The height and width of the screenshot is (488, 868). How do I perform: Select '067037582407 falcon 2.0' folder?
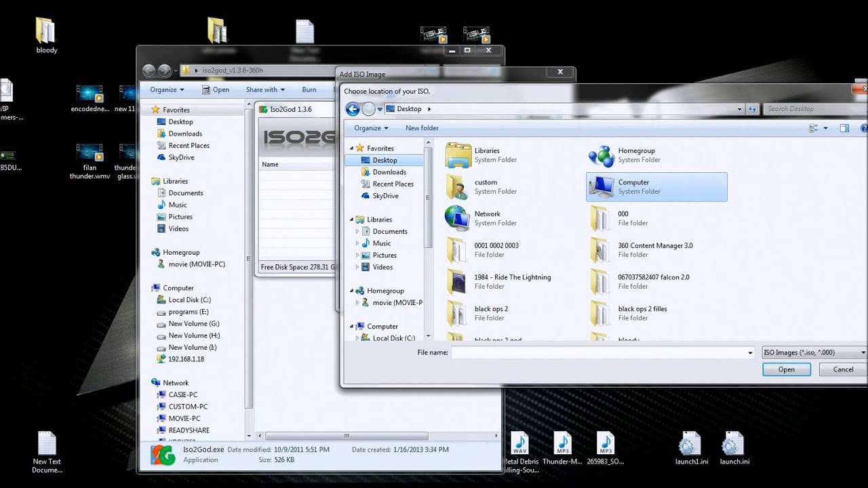tap(639, 281)
